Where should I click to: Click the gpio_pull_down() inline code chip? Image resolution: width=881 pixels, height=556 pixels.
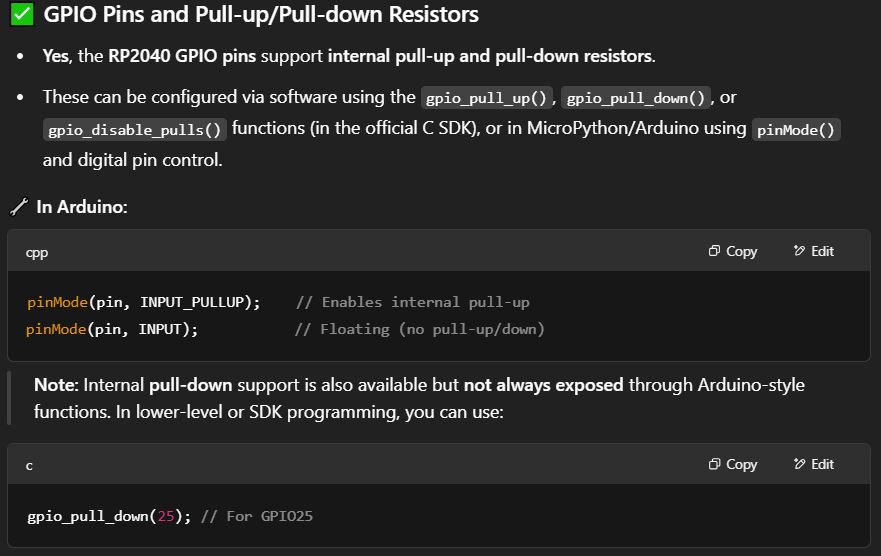[635, 98]
